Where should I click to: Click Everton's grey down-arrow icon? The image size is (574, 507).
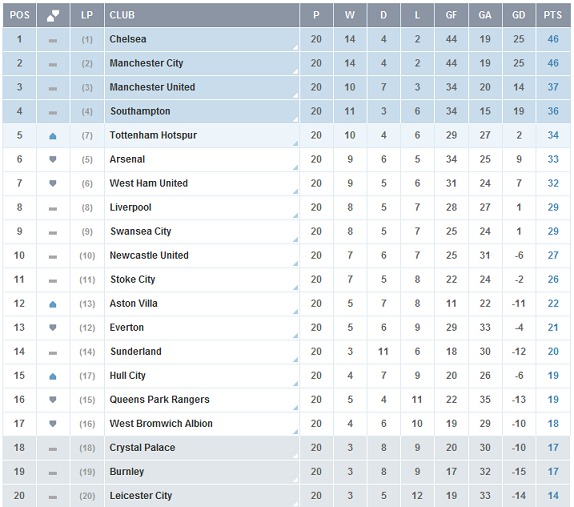(53, 328)
